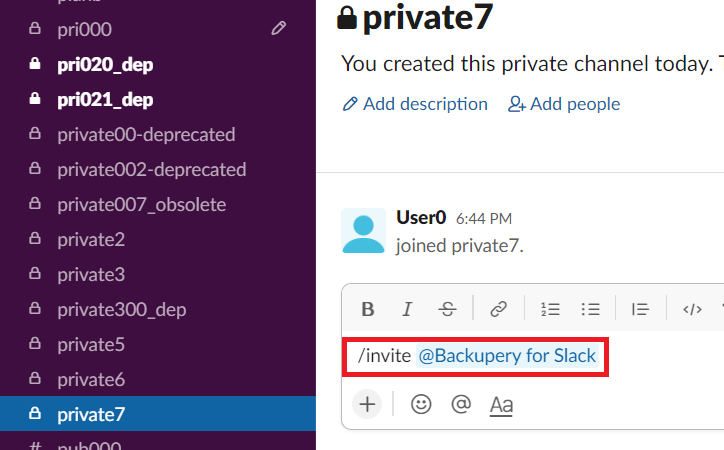Image resolution: width=724 pixels, height=450 pixels.
Task: Click the pencil icon beside pri000
Action: 278,29
